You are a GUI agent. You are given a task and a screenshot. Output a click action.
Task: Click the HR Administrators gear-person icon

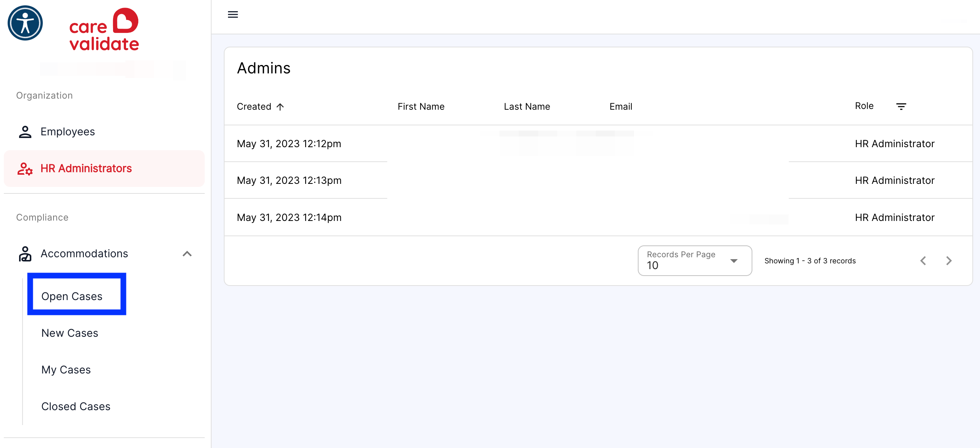[x=25, y=169]
